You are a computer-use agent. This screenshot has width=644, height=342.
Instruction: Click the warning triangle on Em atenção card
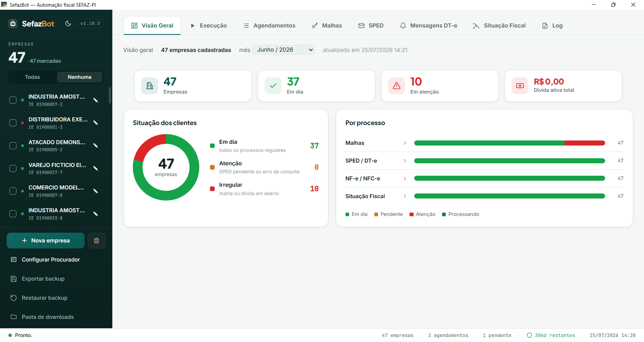(x=396, y=86)
